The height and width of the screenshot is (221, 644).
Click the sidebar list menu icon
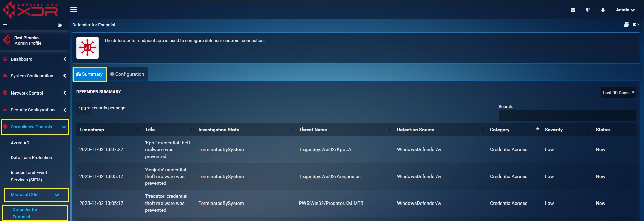click(5, 25)
